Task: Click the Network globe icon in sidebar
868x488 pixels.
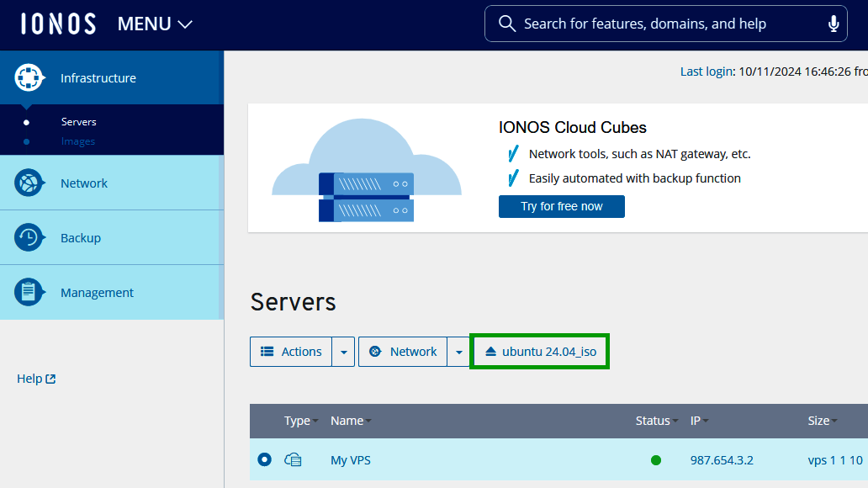Action: 29,183
